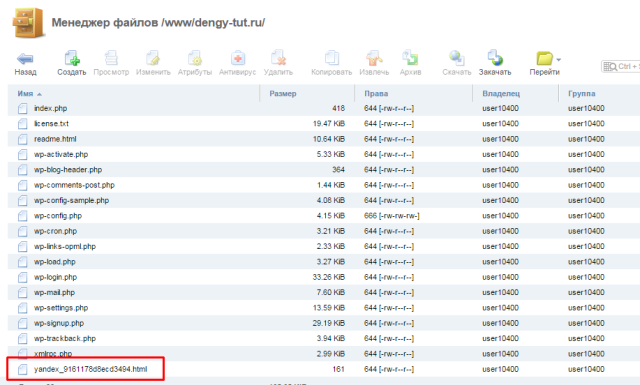Click the 364 size of wp-blog-header.php
This screenshot has height=385, width=640.
[338, 169]
